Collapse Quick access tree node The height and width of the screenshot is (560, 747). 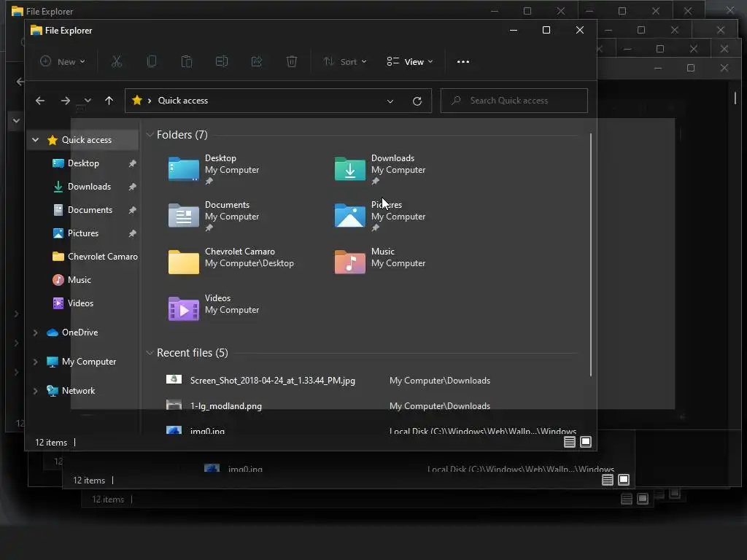(x=35, y=139)
